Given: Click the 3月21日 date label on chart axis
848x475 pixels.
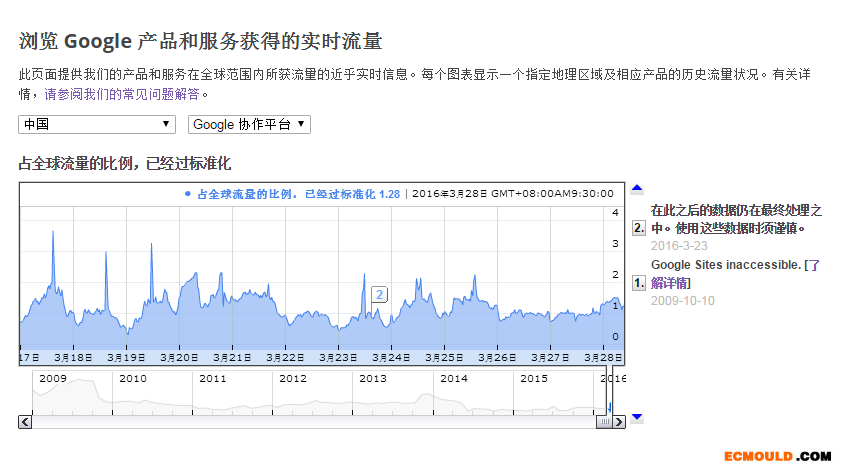Looking at the screenshot, I should pyautogui.click(x=233, y=357).
